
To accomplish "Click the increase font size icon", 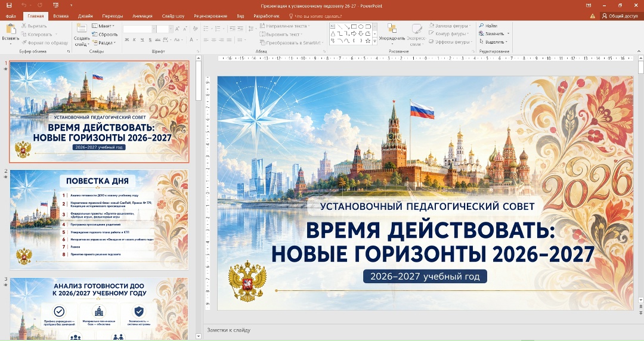I will pyautogui.click(x=177, y=29).
